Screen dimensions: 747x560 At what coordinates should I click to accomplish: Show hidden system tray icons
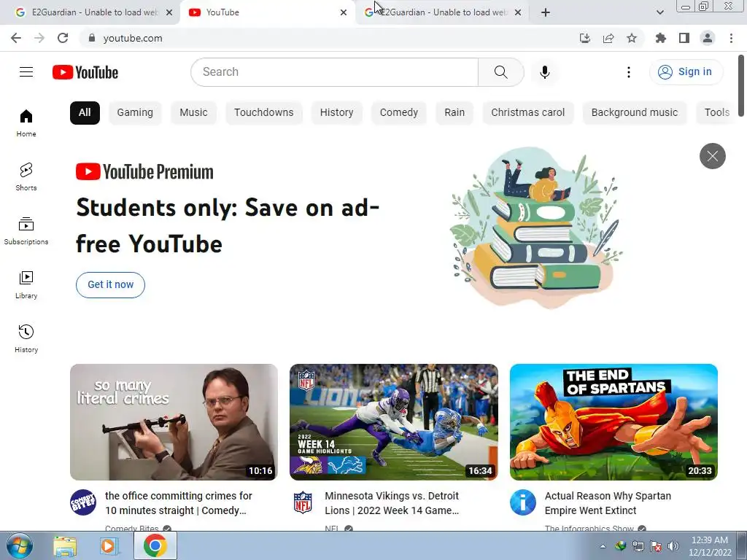point(603,546)
